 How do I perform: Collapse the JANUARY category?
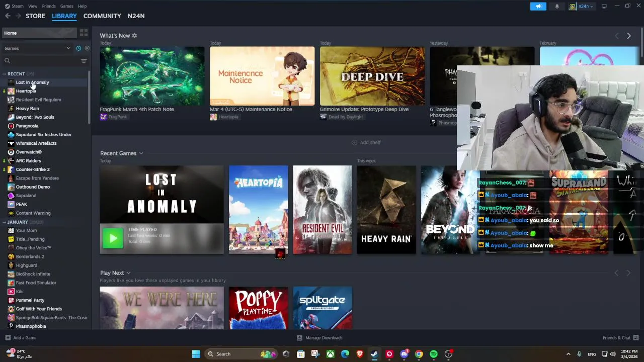[4, 222]
